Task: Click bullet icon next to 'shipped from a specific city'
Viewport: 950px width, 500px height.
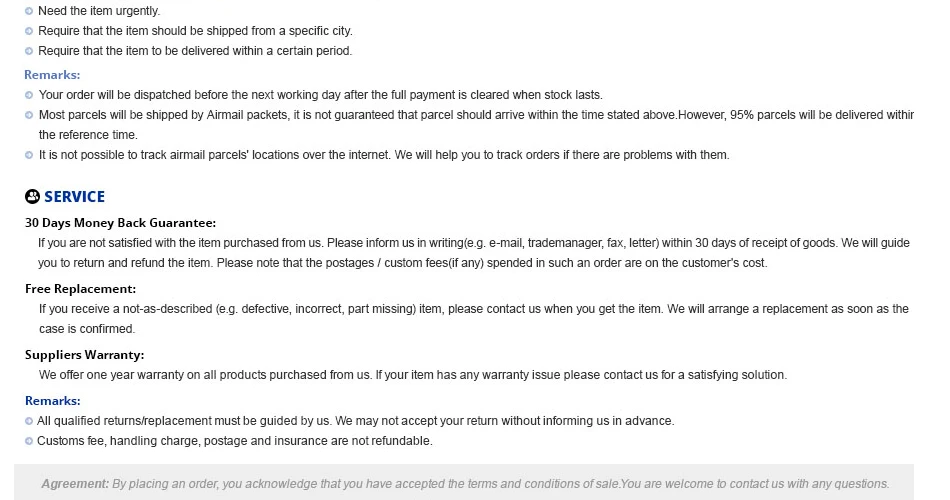Action: coord(28,31)
